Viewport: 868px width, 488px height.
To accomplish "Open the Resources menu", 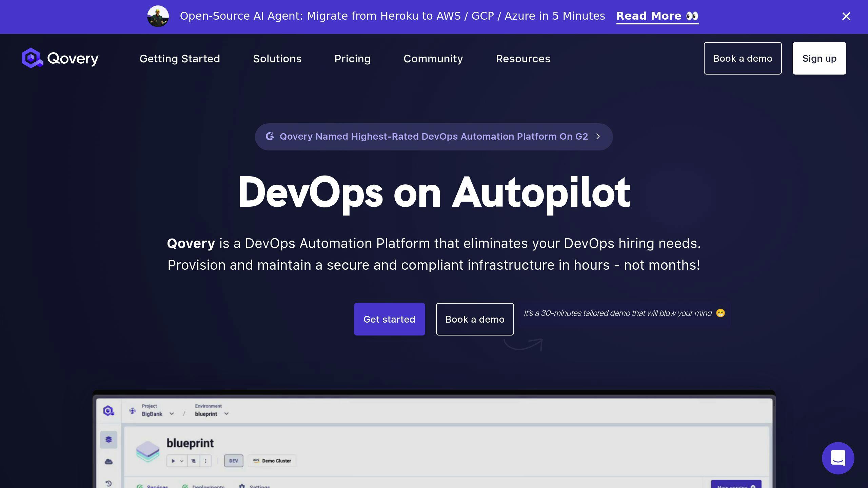I will click(x=523, y=59).
